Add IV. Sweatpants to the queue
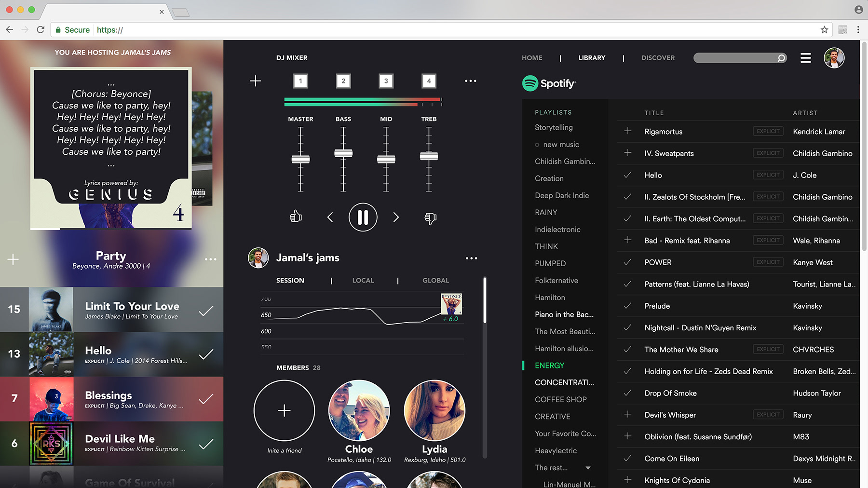 point(628,153)
